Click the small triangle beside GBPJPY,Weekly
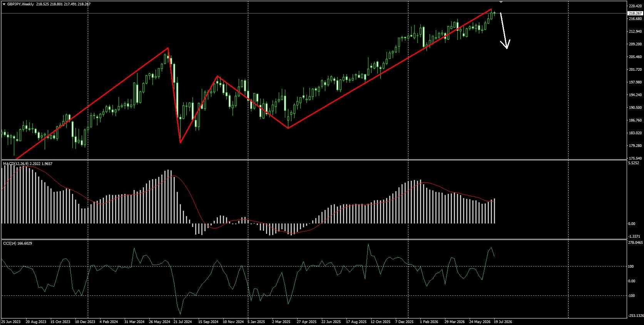This screenshot has height=325, width=644. tap(4, 4)
